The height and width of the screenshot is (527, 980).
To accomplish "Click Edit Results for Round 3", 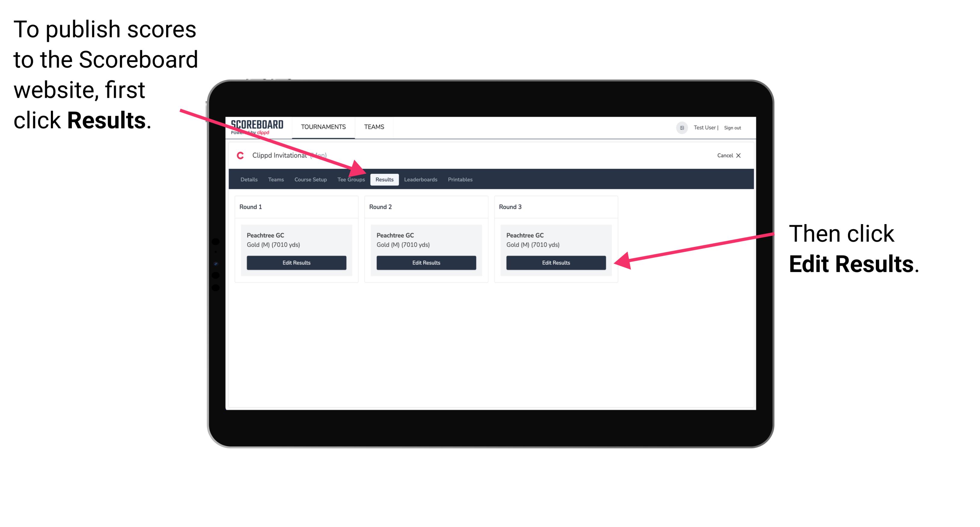I will (556, 263).
